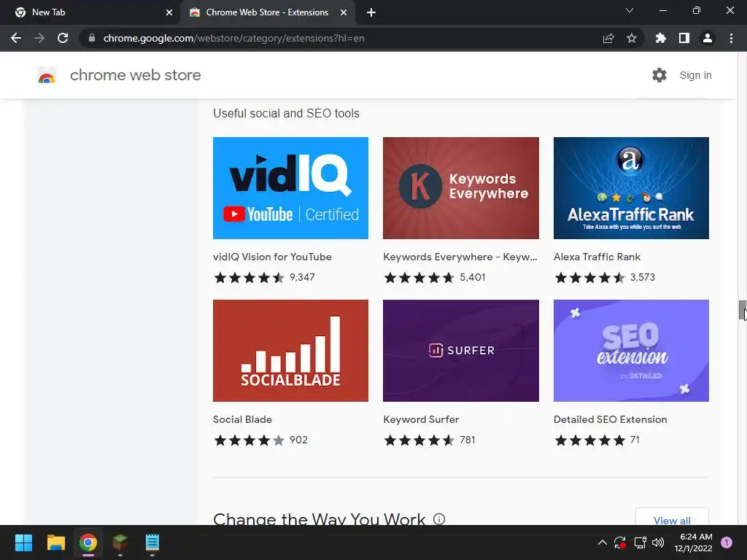Click the info icon beside Change the Way You Work
The width and height of the screenshot is (747, 560).
point(439,518)
